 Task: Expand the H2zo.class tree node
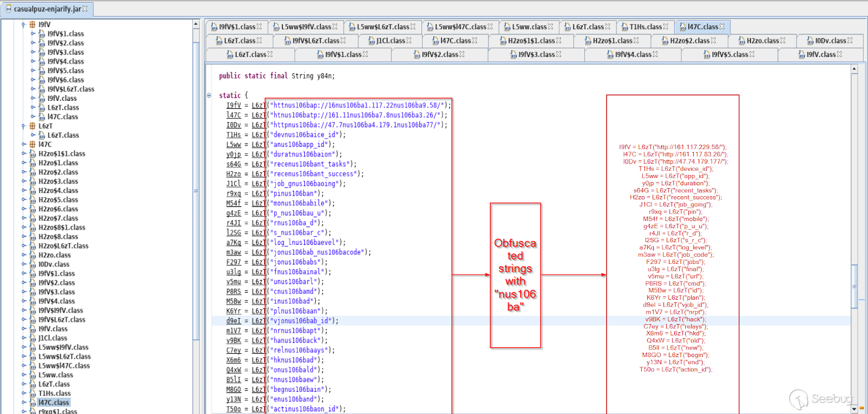tap(23, 255)
